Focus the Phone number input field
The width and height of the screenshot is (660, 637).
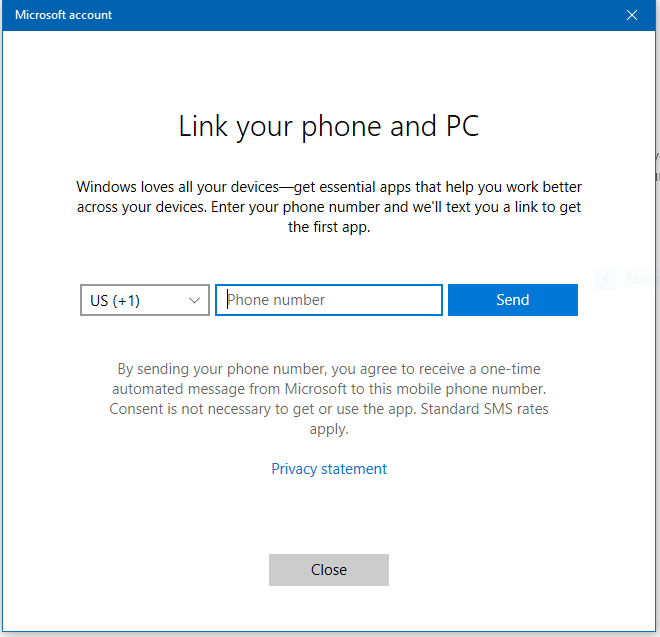329,300
